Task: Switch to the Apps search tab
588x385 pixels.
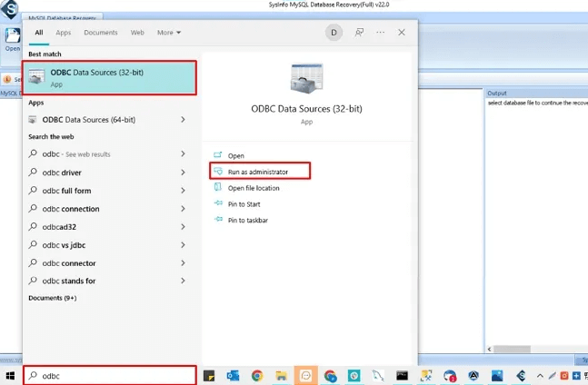Action: (x=64, y=33)
